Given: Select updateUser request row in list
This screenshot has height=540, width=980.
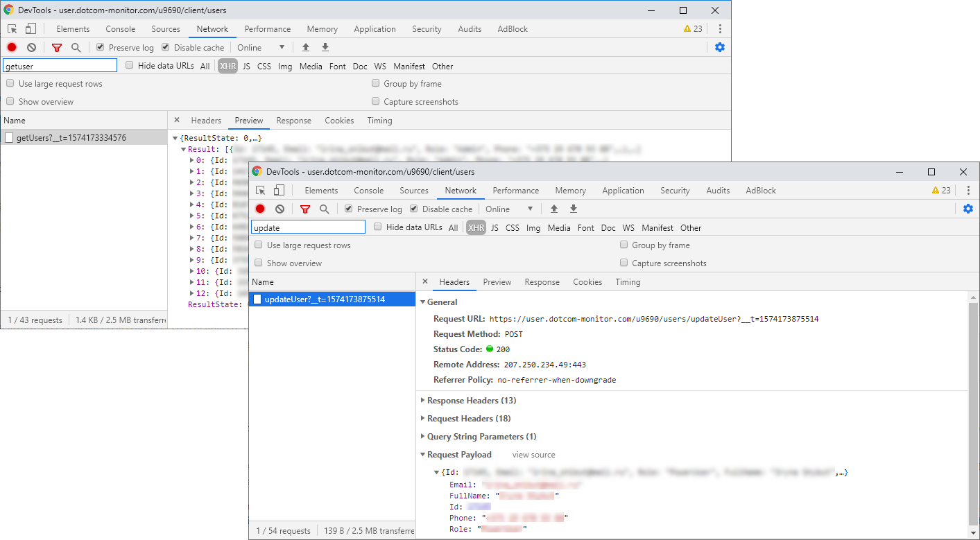Looking at the screenshot, I should click(332, 299).
